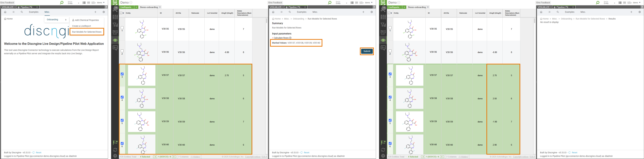Expand the Onboarding submenu arrow
This screenshot has height=159, width=644.
pos(66,20)
